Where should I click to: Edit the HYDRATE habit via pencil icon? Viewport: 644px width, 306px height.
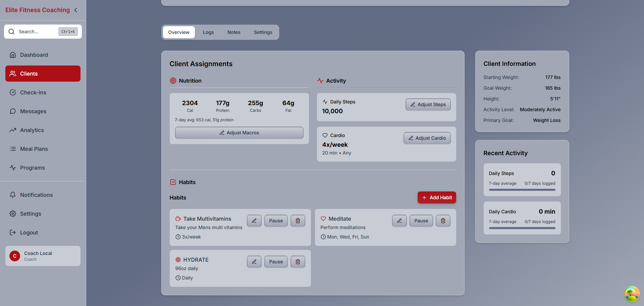[254, 262]
